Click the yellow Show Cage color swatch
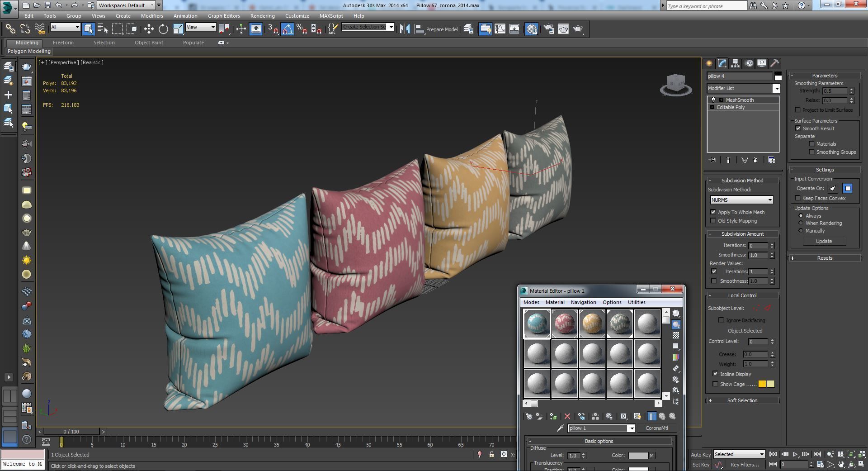This screenshot has width=868, height=471. coord(762,384)
